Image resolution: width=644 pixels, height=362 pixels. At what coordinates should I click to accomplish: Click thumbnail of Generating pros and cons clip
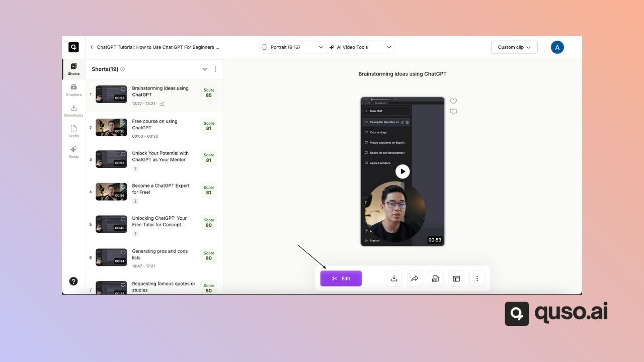[111, 257]
